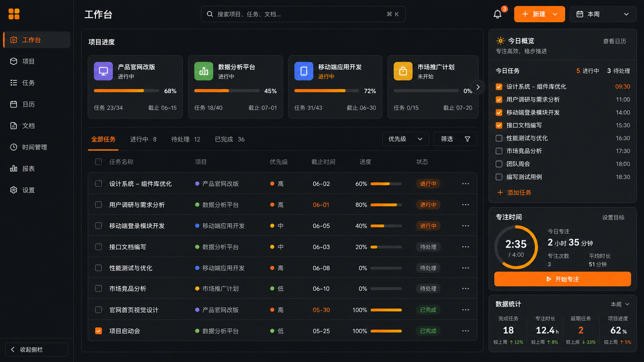Open more options for 项目启动会 row
The height and width of the screenshot is (362, 644).
tap(466, 331)
